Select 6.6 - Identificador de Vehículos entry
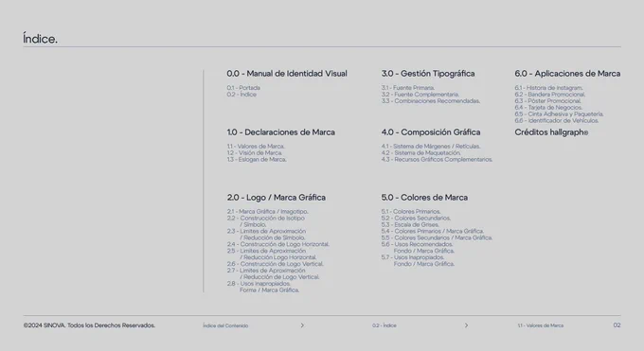This screenshot has height=351, width=644. point(557,121)
